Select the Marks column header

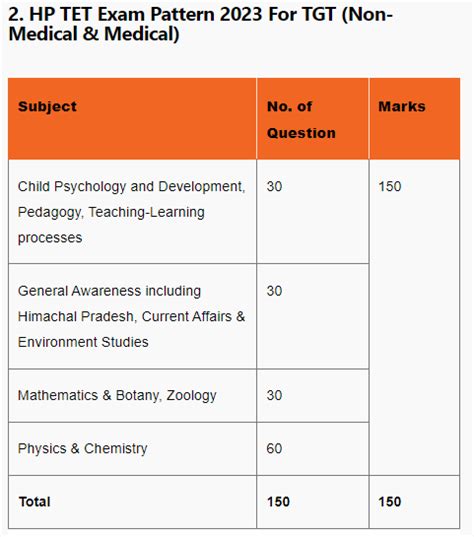click(x=414, y=118)
